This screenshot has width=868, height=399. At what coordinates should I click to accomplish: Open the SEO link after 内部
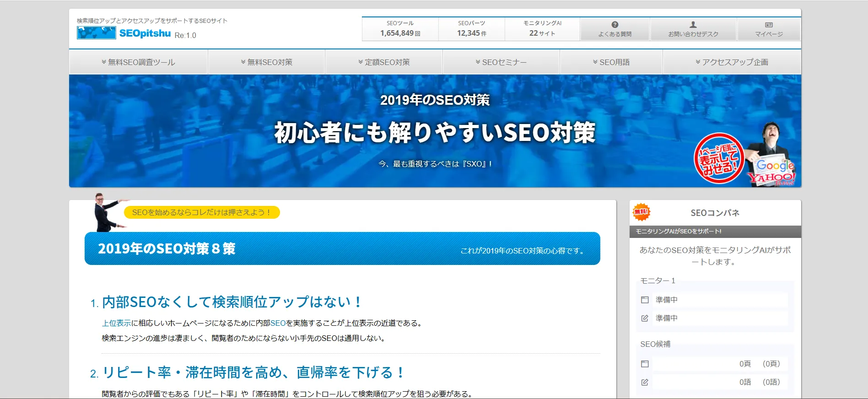(x=278, y=323)
